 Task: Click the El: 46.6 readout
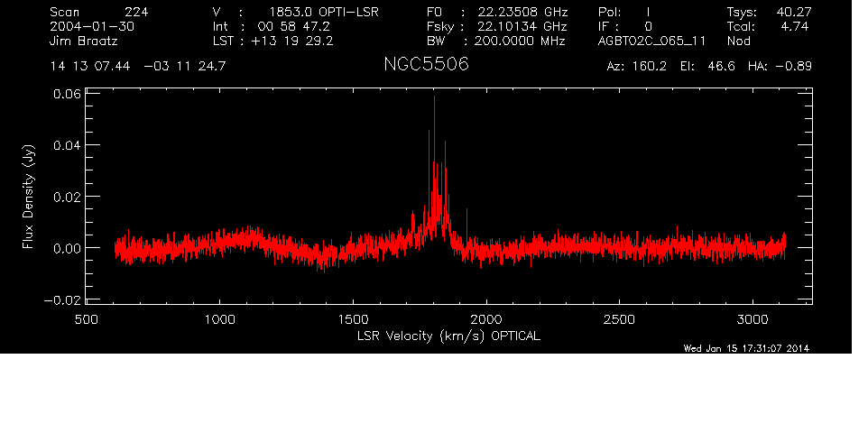click(x=707, y=67)
